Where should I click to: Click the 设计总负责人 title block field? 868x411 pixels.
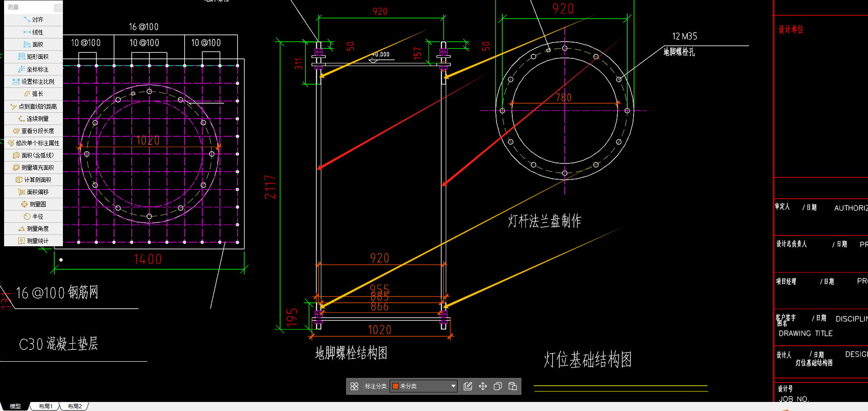pos(792,244)
